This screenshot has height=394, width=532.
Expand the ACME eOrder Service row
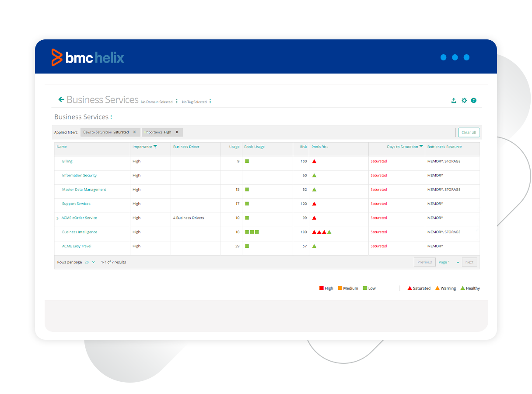coord(57,218)
